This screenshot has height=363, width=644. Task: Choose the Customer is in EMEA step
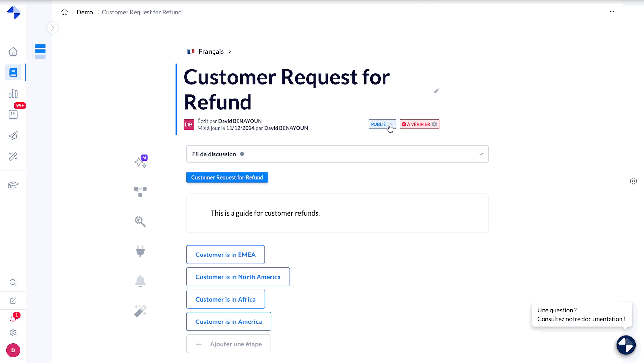[x=225, y=255]
